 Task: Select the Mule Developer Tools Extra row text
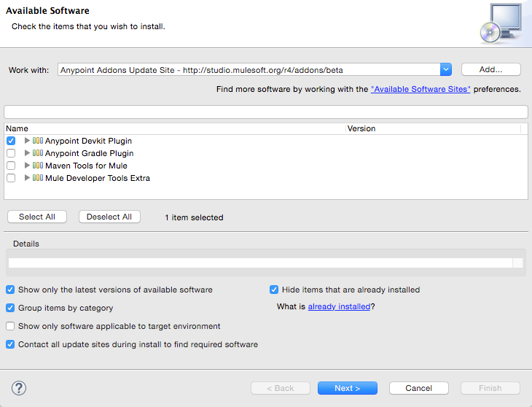pyautogui.click(x=98, y=178)
